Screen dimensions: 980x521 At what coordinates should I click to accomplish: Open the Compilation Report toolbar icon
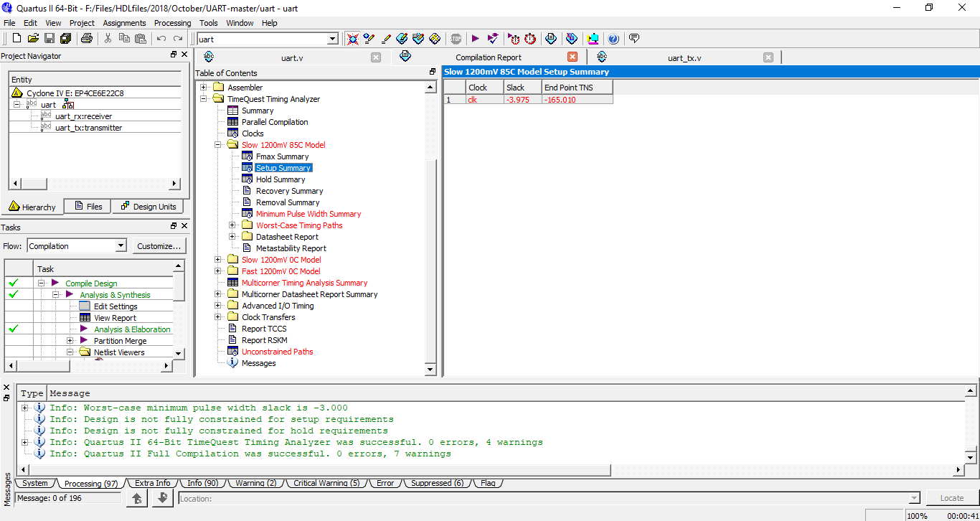[x=550, y=39]
